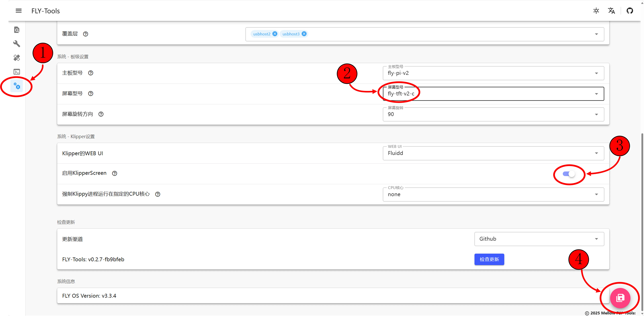
Task: Open the terminal sidebar icon
Action: tap(17, 72)
